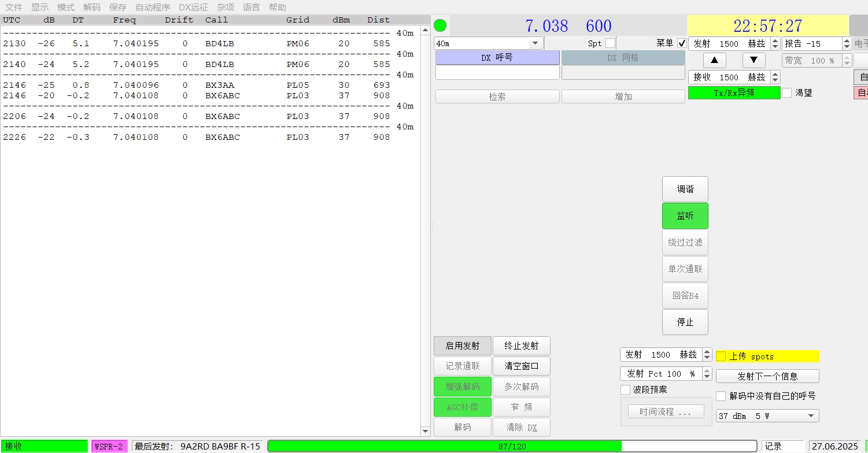Viewport: 868px width, 453px height.
Task: Click the 7.038 600 frequency display
Action: (x=568, y=26)
